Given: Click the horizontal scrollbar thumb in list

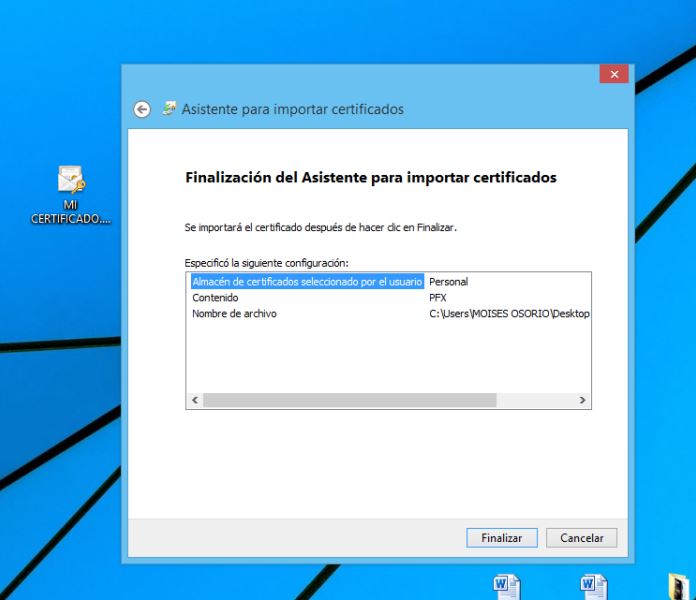Looking at the screenshot, I should point(350,400).
